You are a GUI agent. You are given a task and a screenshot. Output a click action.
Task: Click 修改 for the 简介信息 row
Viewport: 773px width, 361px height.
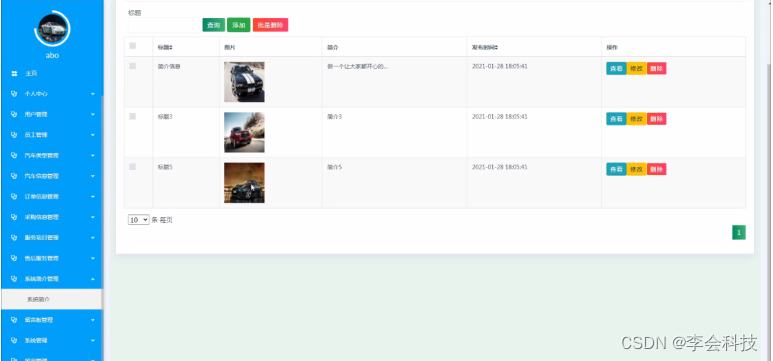tap(636, 69)
